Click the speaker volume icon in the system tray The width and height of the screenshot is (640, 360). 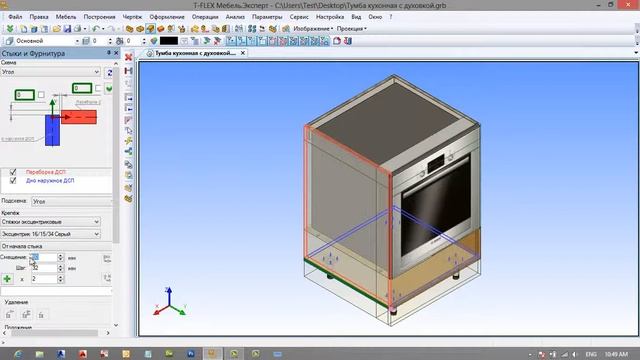coord(575,354)
